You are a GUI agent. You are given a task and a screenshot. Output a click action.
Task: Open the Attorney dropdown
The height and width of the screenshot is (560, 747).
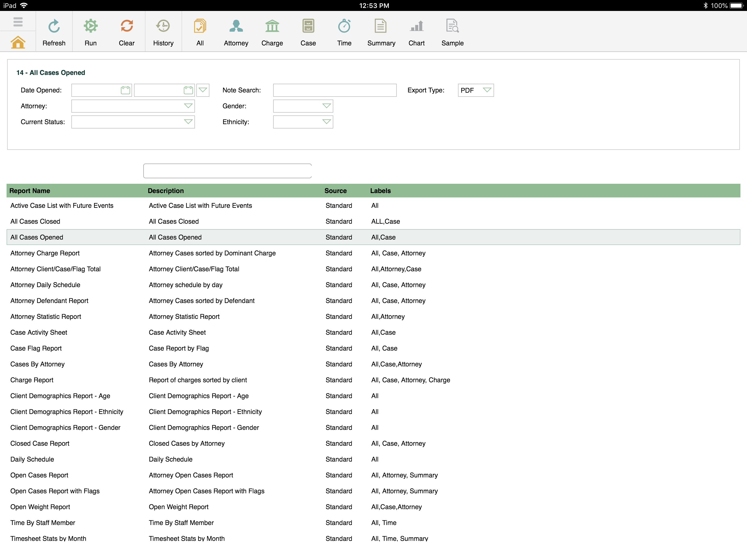pyautogui.click(x=133, y=106)
